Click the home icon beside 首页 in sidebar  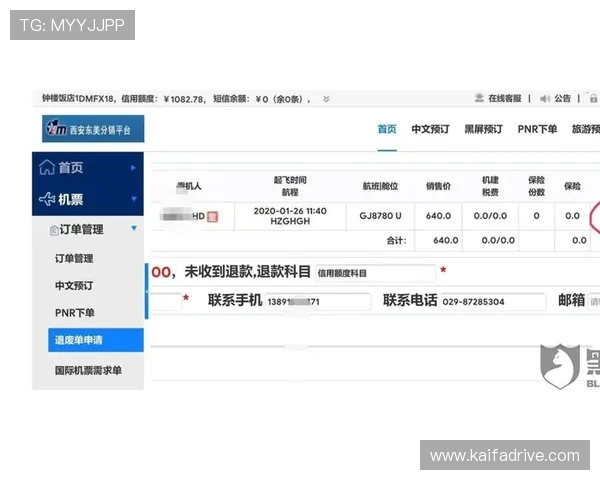[x=47, y=168]
